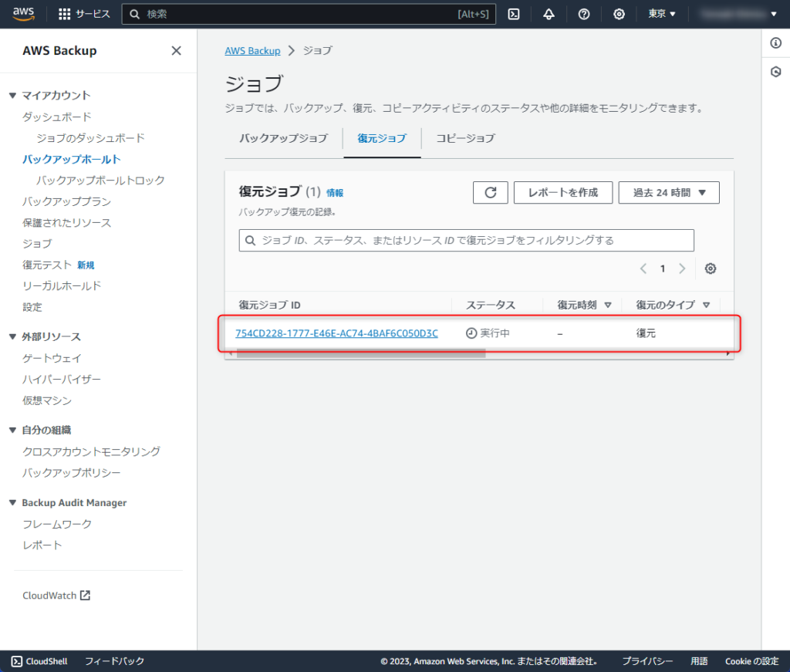
Task: Click the search magnifier in the top bar
Action: pyautogui.click(x=134, y=14)
